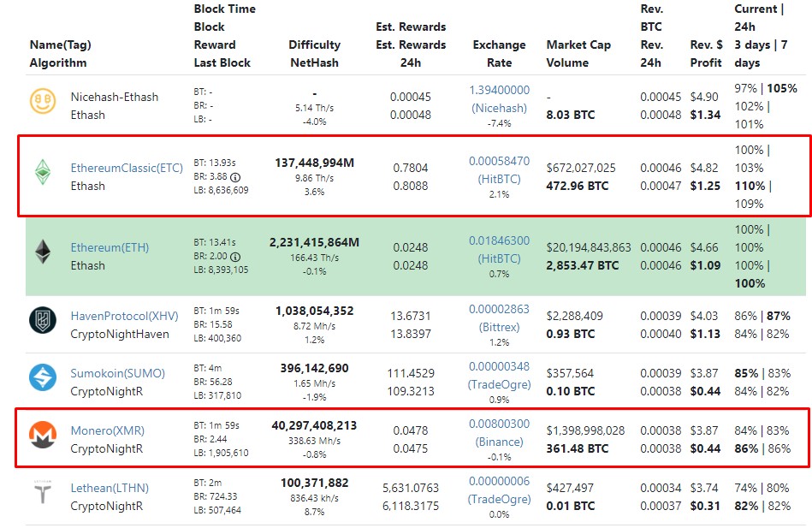This screenshot has height=528, width=812.
Task: Click the Haven Protocol shield logo
Action: [x=43, y=320]
